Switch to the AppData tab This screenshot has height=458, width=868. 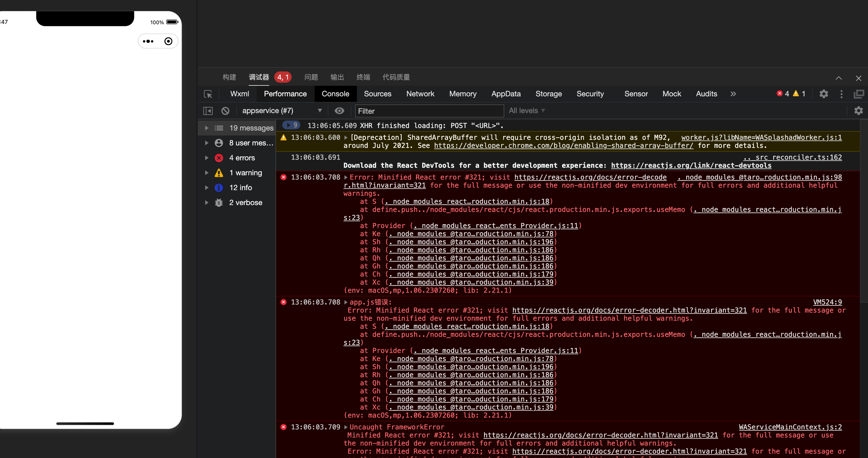(506, 94)
